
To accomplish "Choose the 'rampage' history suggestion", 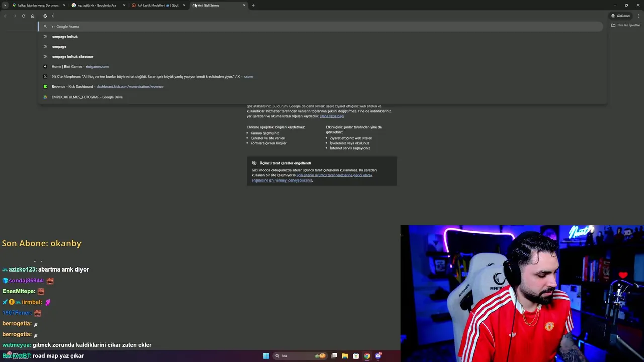I will 321,46.
